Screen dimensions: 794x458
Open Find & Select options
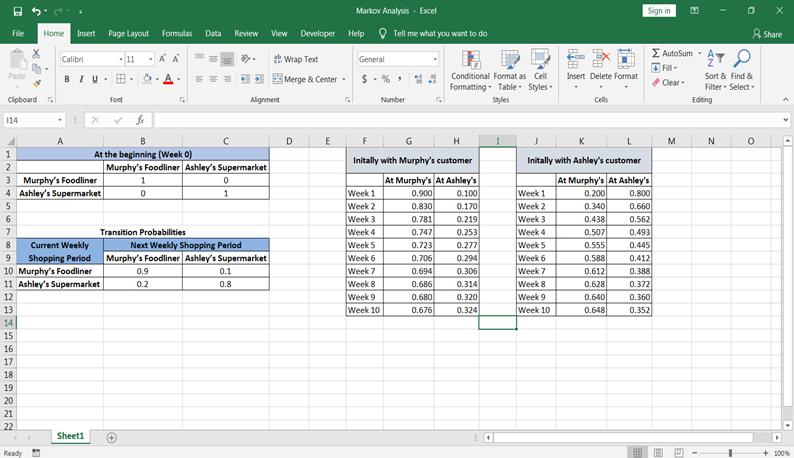point(742,70)
